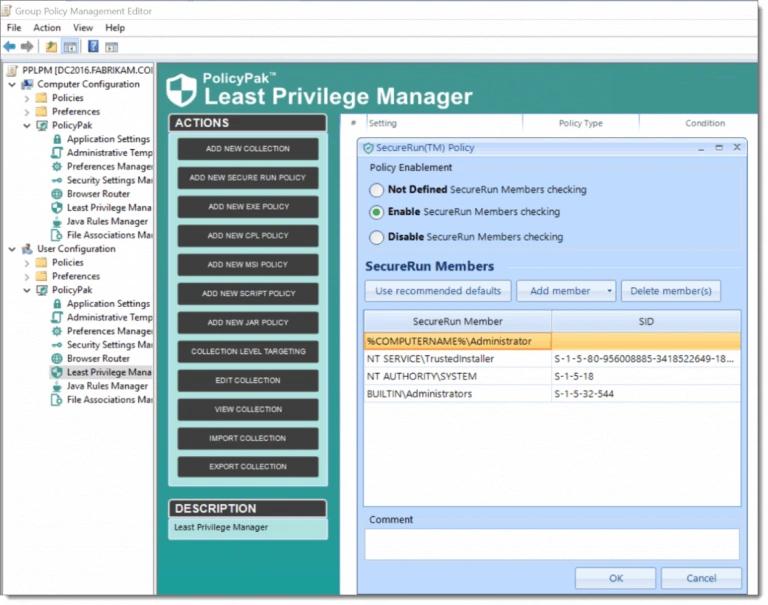Open the Help menu

[x=115, y=28]
